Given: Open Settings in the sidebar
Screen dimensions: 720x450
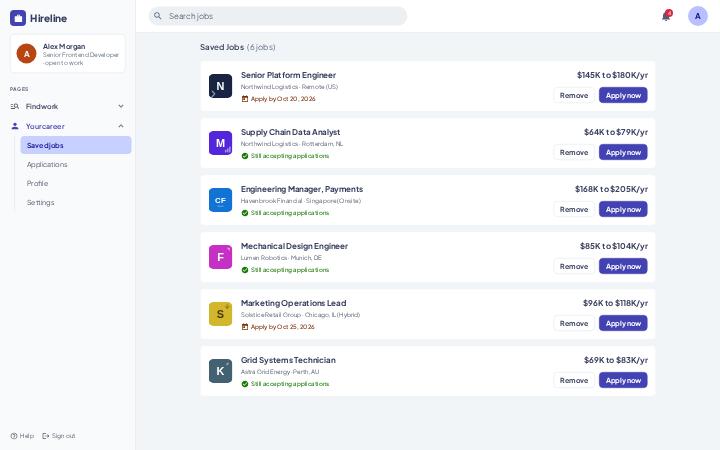Looking at the screenshot, I should pos(76,202).
